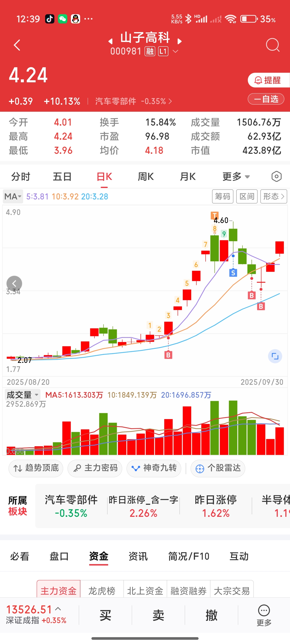290x644 pixels.
Task: Remove from watchlist via 自选 button
Action: pyautogui.click(x=266, y=99)
